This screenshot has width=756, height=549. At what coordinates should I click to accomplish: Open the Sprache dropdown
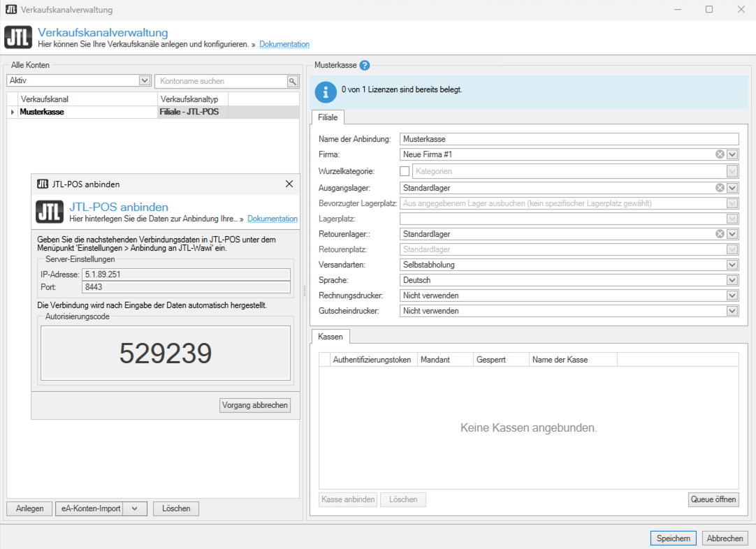click(732, 280)
